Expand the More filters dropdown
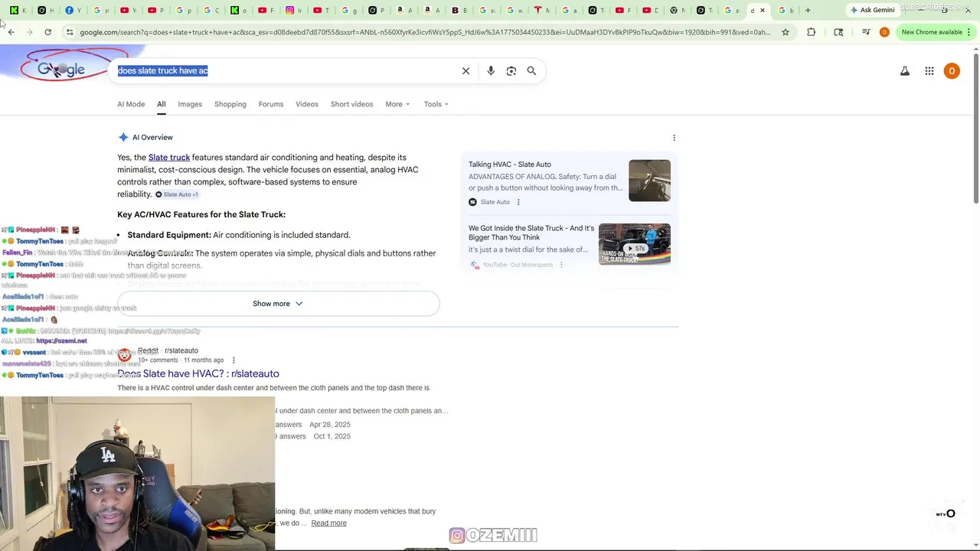 tap(397, 104)
